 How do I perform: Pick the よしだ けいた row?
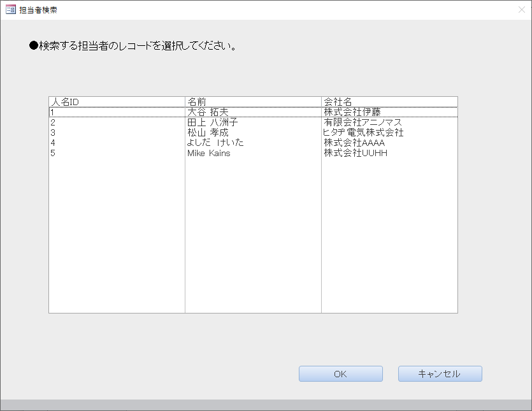point(215,143)
